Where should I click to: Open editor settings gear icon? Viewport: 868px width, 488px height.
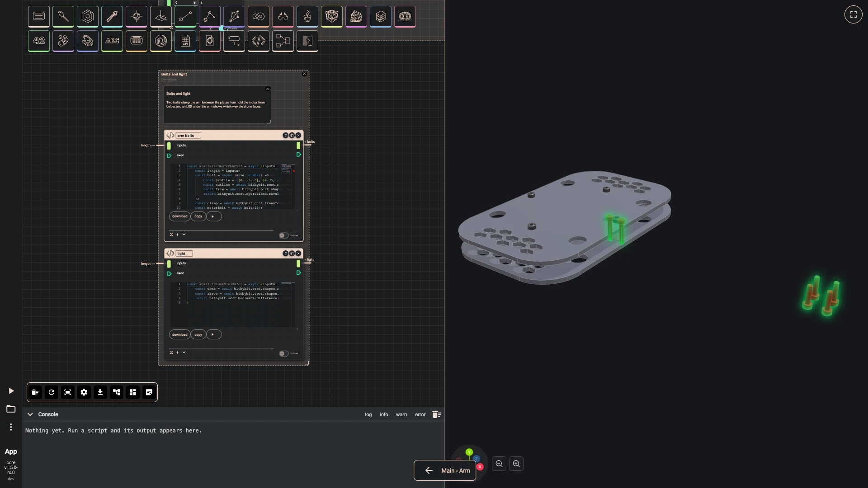pyautogui.click(x=84, y=392)
